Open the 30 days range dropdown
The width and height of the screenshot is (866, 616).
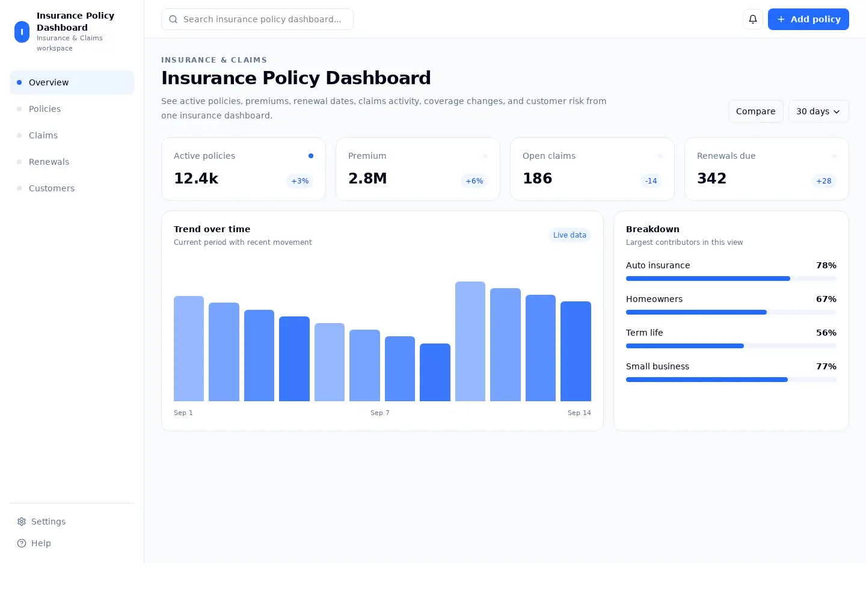(818, 111)
